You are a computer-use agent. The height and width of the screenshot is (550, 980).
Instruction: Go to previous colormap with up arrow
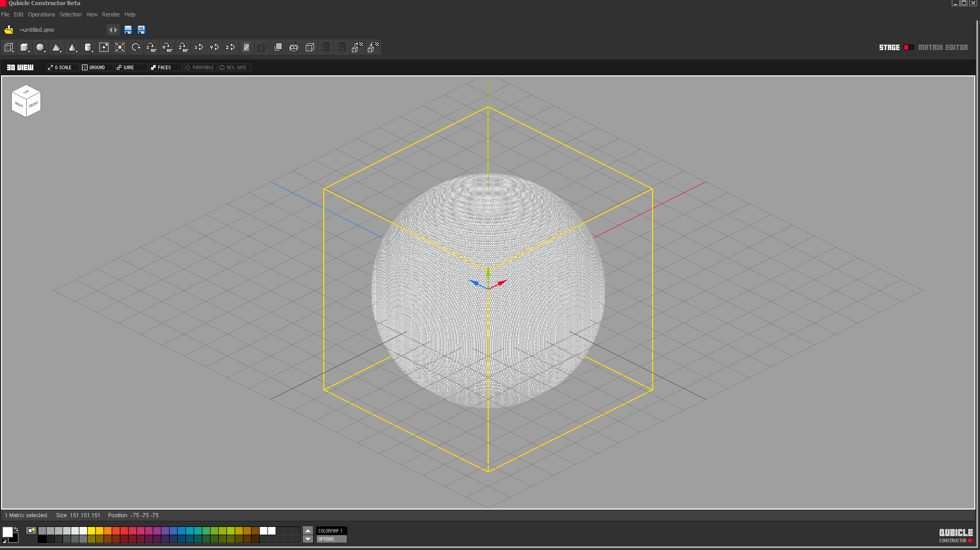tap(308, 531)
